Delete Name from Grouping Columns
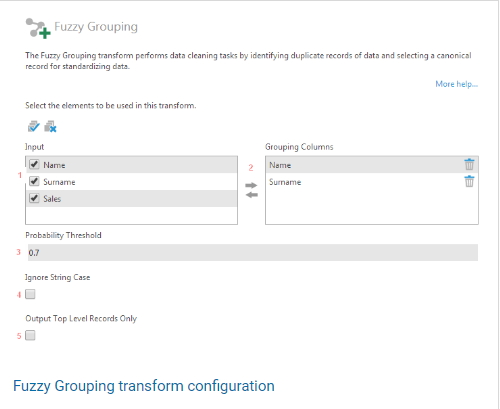Viewport: 500px width, 409px height. [469, 164]
